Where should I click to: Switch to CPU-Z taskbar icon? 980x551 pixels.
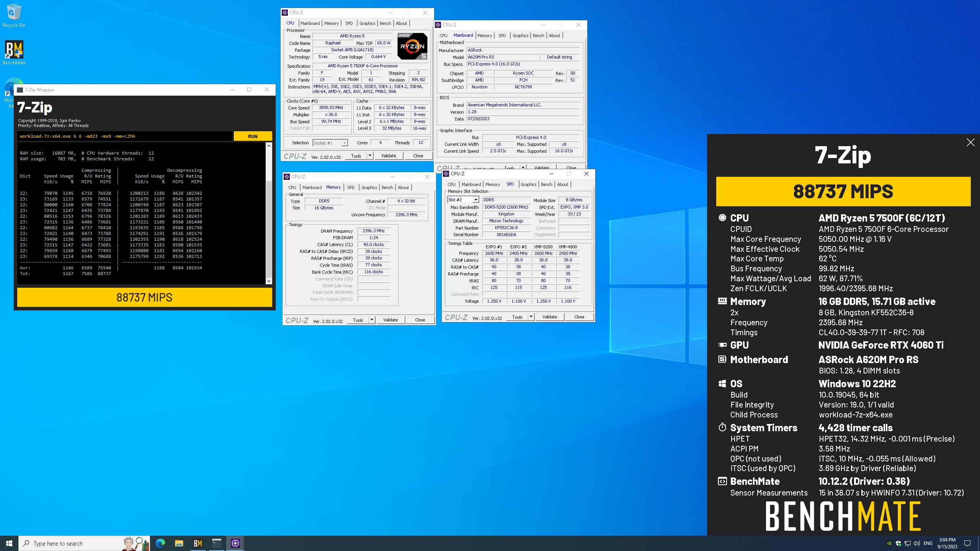tap(235, 543)
